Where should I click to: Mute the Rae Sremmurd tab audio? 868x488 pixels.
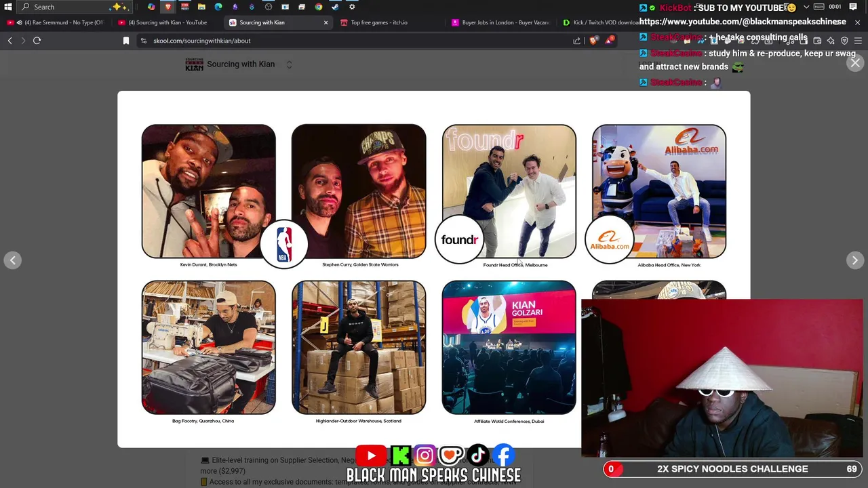pyautogui.click(x=19, y=22)
